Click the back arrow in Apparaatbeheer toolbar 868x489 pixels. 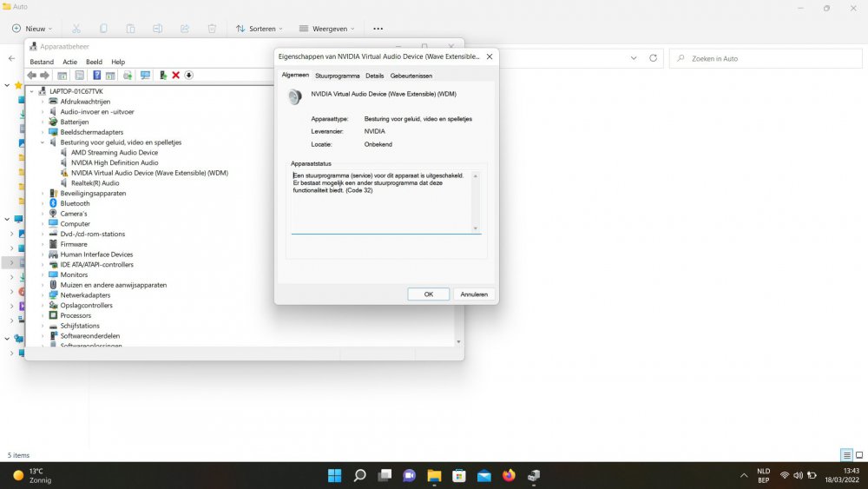click(32, 76)
